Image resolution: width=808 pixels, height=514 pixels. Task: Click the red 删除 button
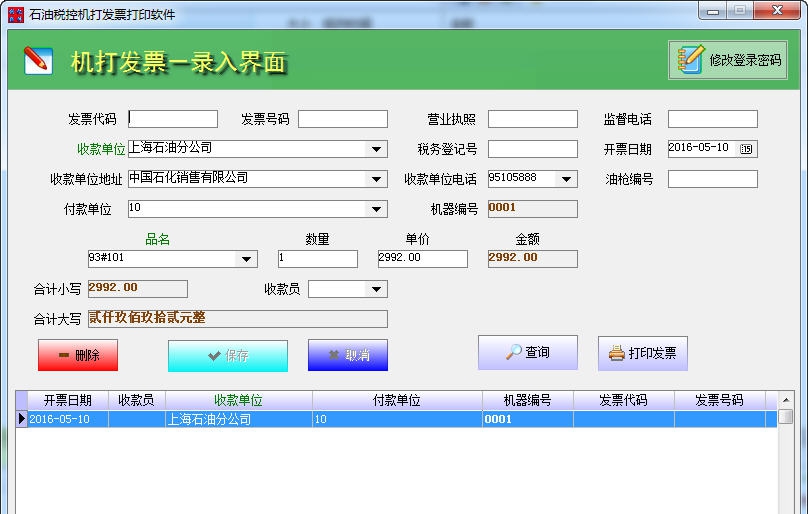click(78, 355)
